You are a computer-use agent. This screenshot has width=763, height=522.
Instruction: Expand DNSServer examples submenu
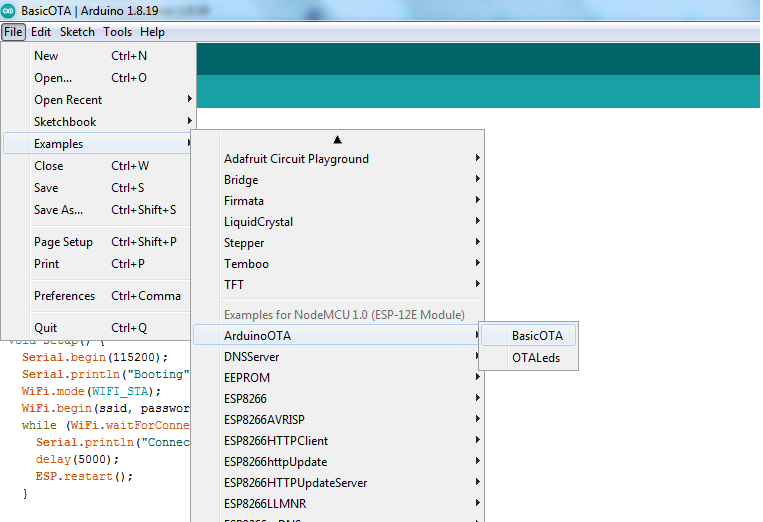click(x=338, y=357)
